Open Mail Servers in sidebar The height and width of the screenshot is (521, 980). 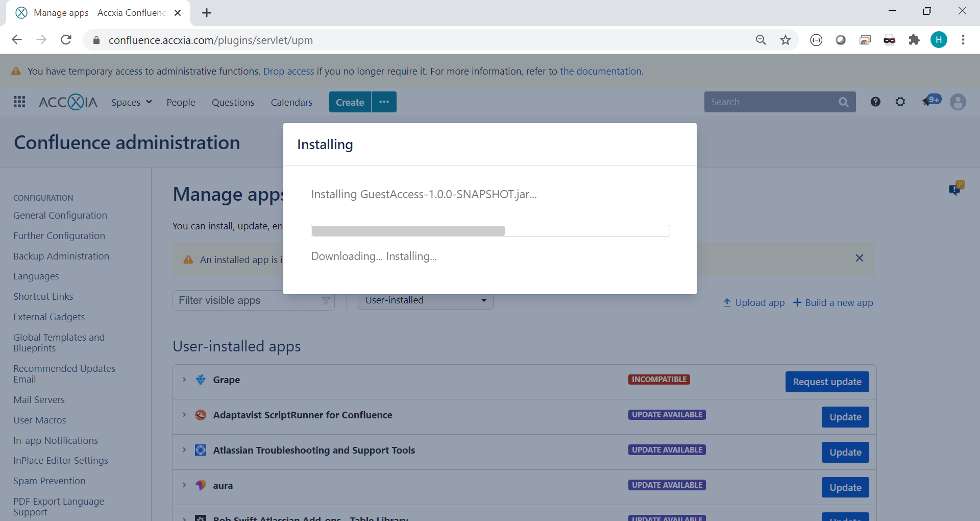(39, 400)
